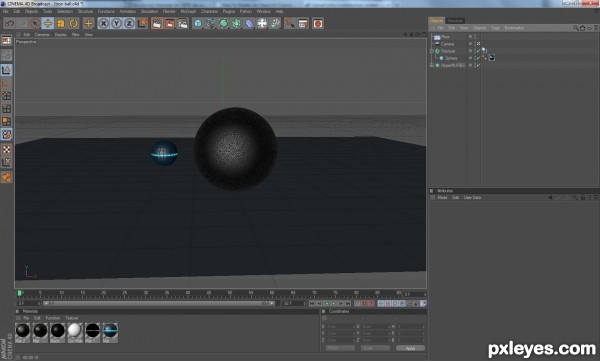Click the material tag on Sphere object
600x362 pixels.
(x=492, y=58)
